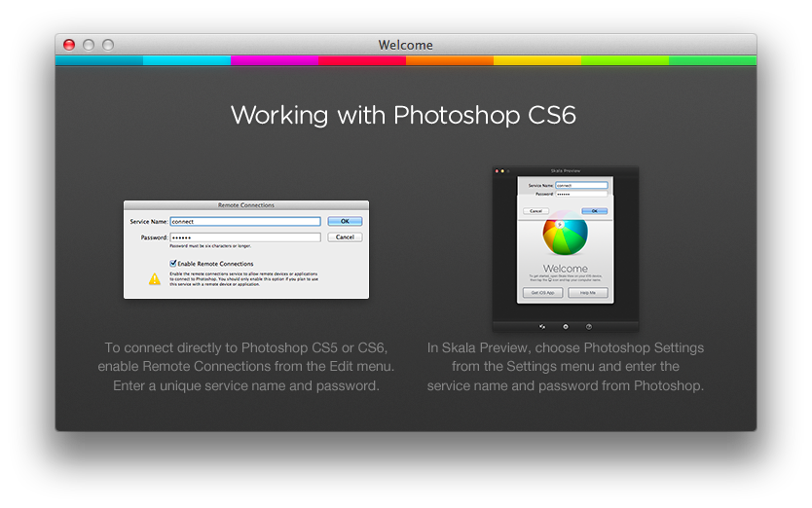This screenshot has width=812, height=508.
Task: Click the settings gear icon in Skala Preview bottom bar
Action: pyautogui.click(x=566, y=327)
